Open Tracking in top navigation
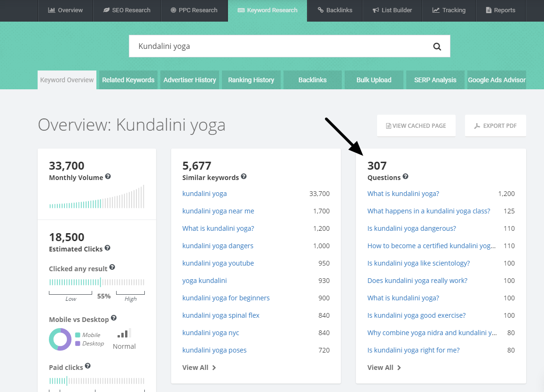Image resolution: width=544 pixels, height=392 pixels. [449, 10]
